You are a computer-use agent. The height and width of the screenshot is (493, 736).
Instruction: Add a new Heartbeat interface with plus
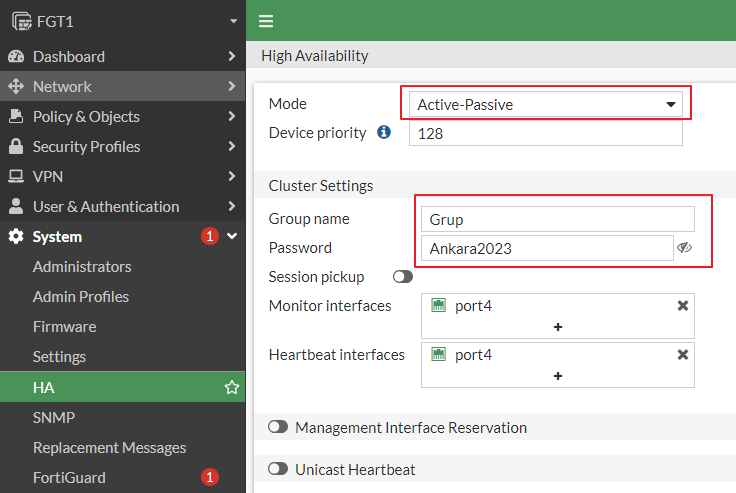(x=558, y=376)
